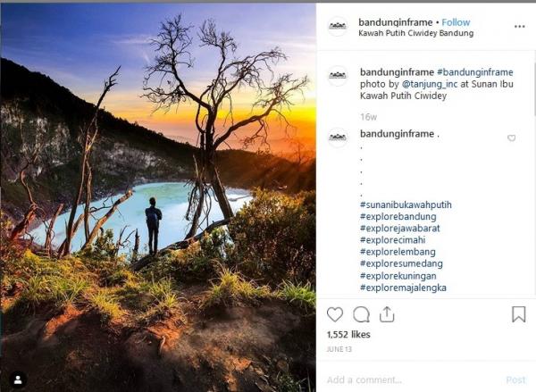
Task: Save the post with the bookmark icon
Action: [x=518, y=314]
